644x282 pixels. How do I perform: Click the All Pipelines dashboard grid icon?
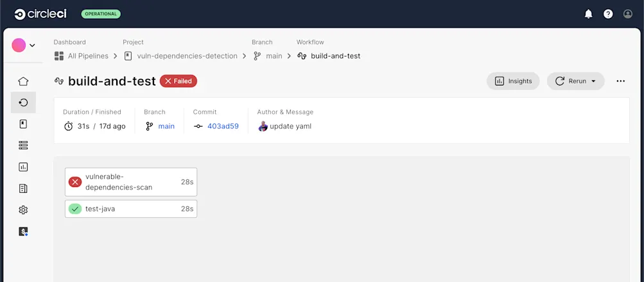tap(58, 56)
